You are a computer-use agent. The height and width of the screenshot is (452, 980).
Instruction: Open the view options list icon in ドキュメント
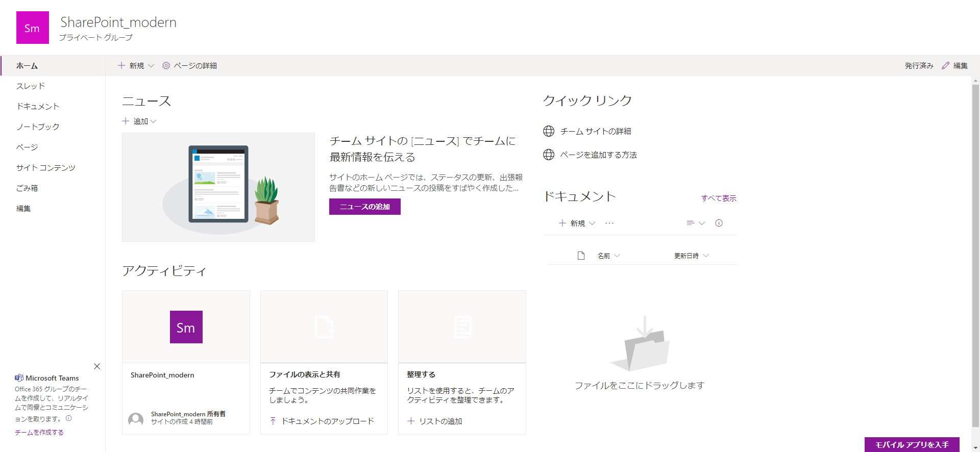[691, 223]
